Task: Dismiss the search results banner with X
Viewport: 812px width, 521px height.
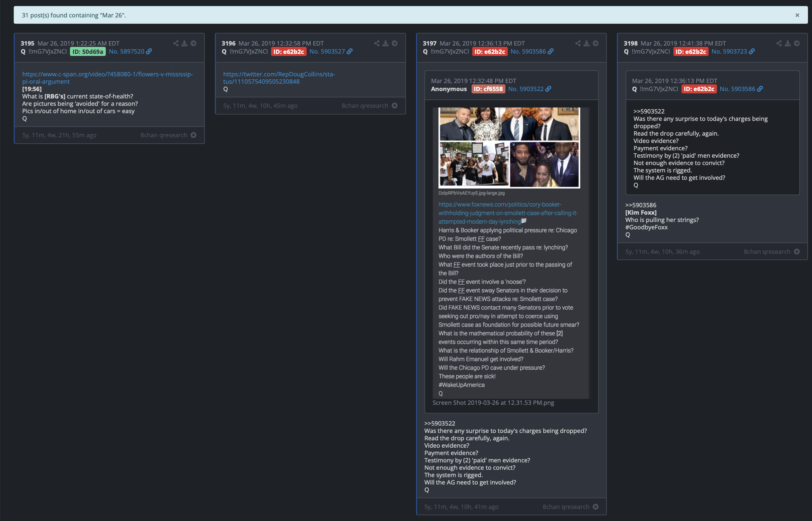Action: point(797,15)
